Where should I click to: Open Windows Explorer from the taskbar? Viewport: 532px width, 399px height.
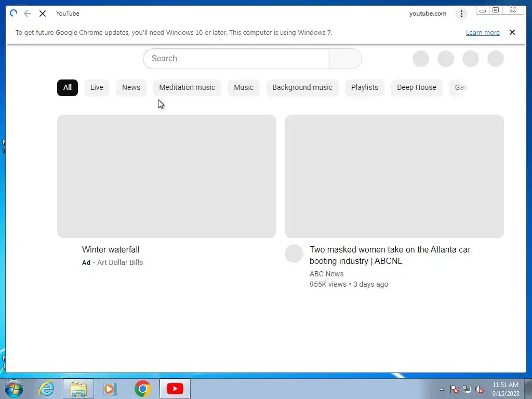tap(78, 389)
